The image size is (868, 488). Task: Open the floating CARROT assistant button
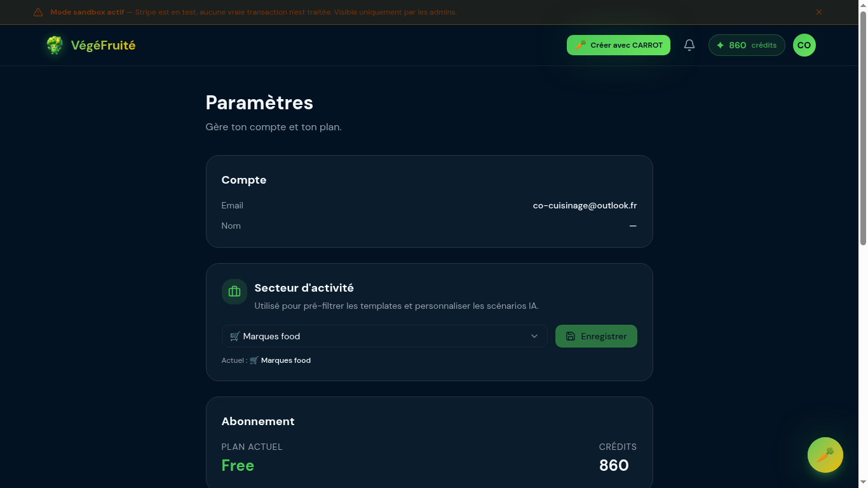click(825, 455)
